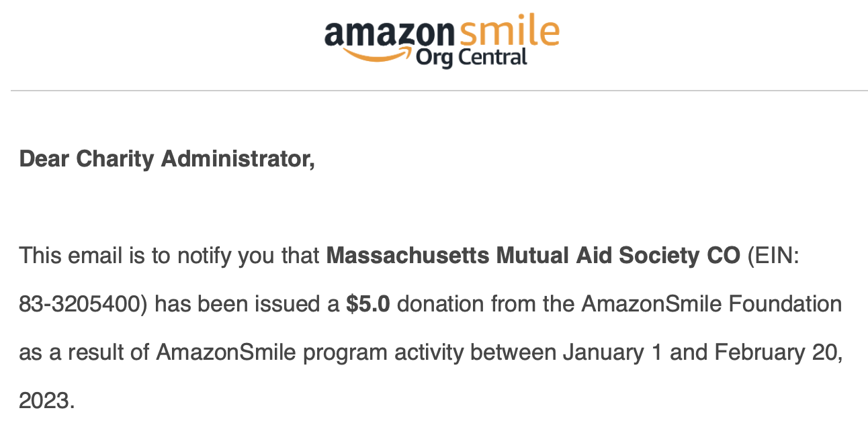The width and height of the screenshot is (868, 439).
Task: Click the "(EIN:" label after the charity name
Action: click(x=773, y=256)
